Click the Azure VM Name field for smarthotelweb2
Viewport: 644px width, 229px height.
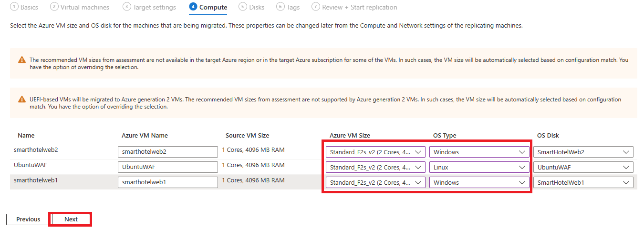click(x=167, y=152)
